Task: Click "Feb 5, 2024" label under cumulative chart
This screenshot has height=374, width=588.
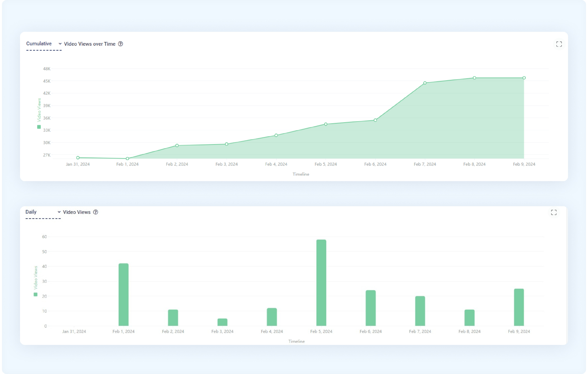Action: [326, 164]
